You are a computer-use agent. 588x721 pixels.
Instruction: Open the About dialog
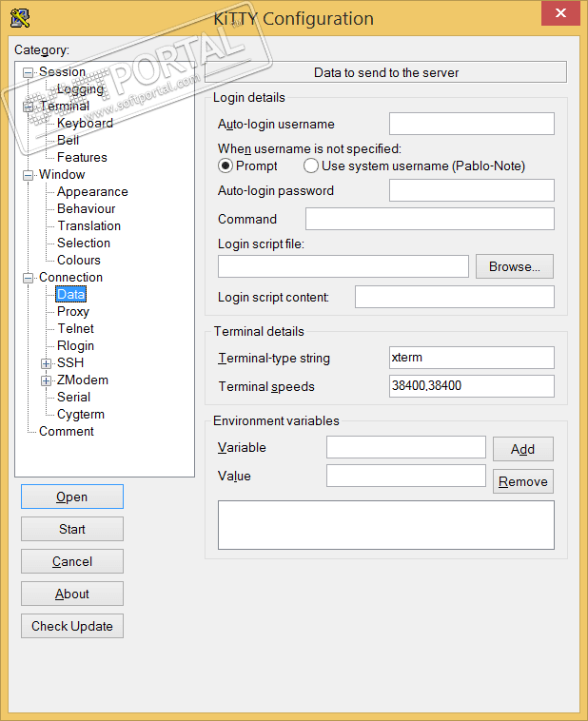[72, 594]
